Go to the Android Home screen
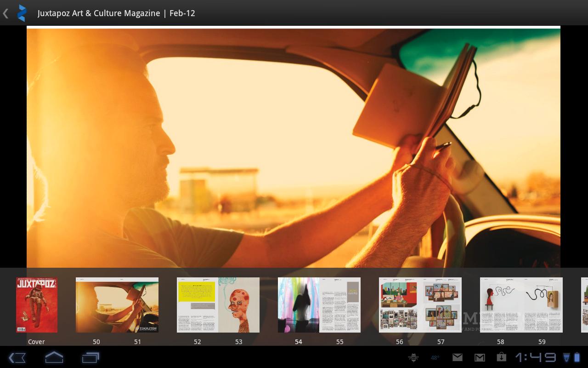 coord(54,357)
